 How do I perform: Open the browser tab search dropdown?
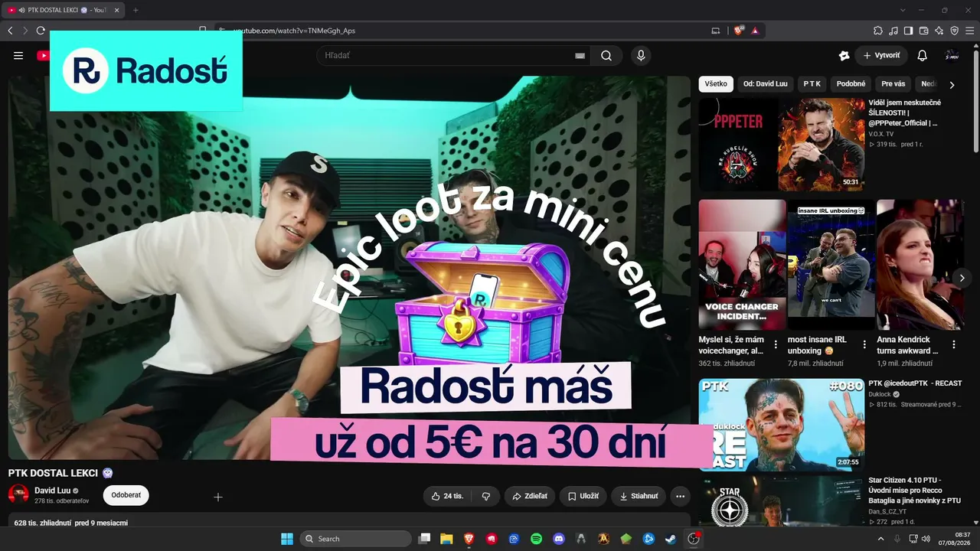point(903,10)
